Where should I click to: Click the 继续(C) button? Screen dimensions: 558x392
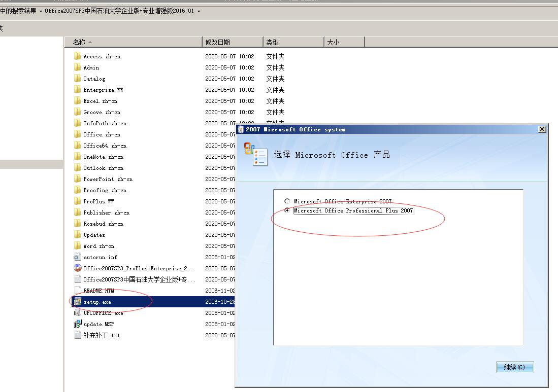tap(514, 367)
